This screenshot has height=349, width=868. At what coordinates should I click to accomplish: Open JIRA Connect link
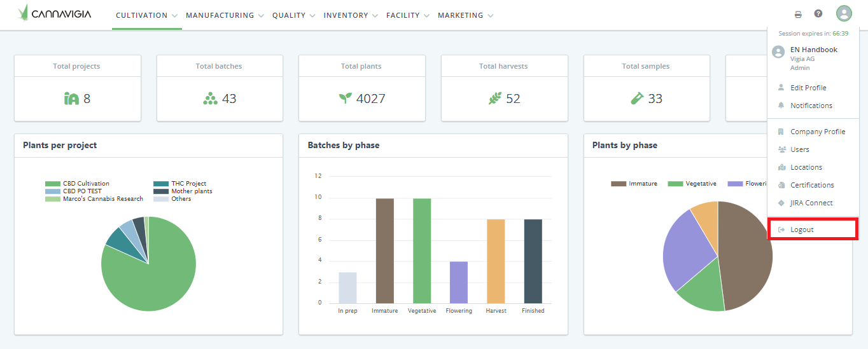(811, 203)
